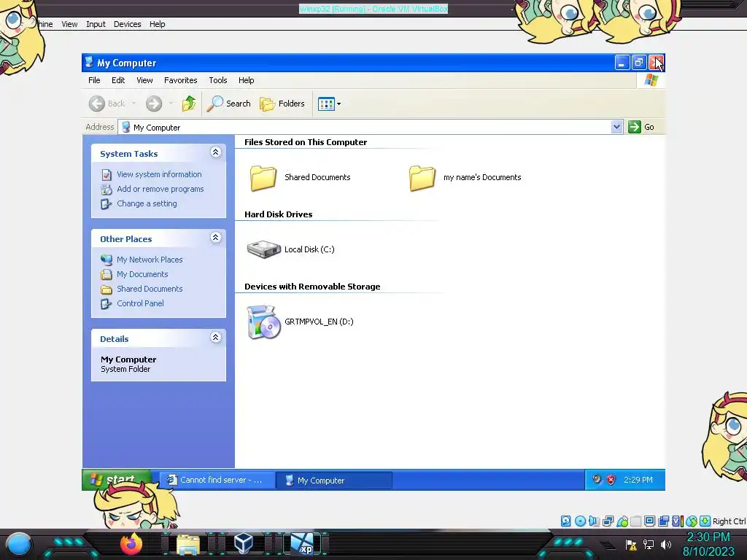747x560 pixels.
Task: Click VirtualBox audio status icon
Action: 594,521
